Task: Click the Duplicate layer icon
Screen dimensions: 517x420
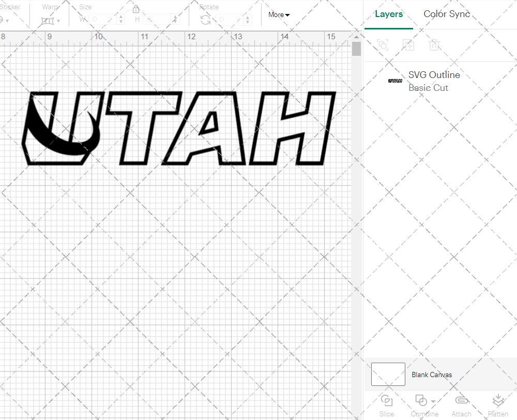Action: [408, 45]
